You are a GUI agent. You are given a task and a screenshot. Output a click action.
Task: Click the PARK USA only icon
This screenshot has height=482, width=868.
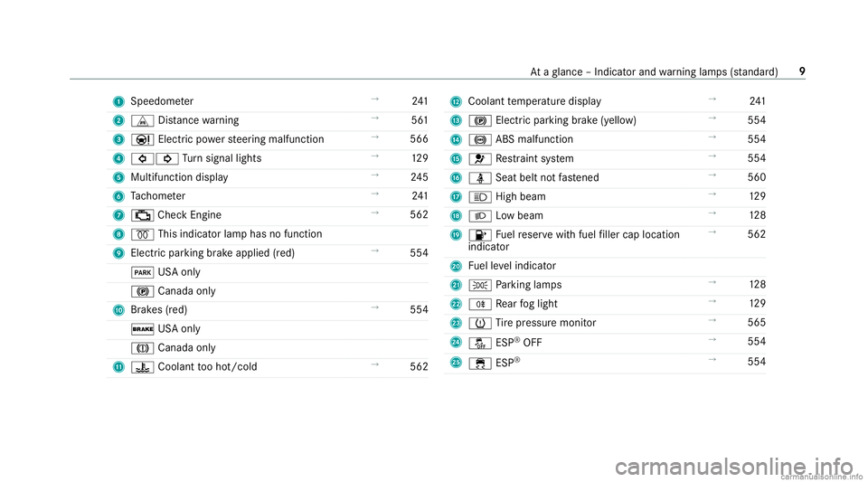point(142,272)
